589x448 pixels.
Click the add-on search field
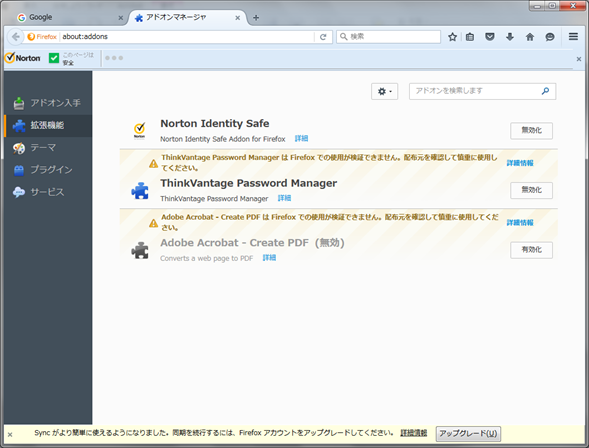[482, 91]
